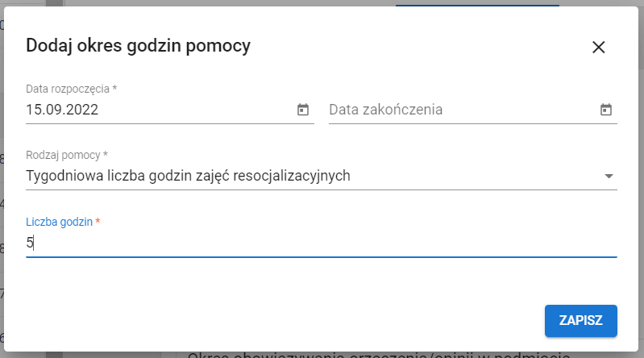Click the value 5 in Liczba godzin
The image size is (644, 358).
click(30, 242)
